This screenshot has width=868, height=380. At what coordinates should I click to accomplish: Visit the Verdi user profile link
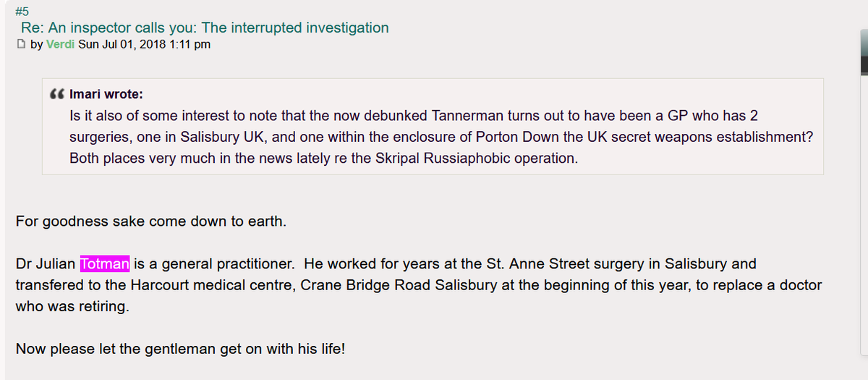click(60, 45)
